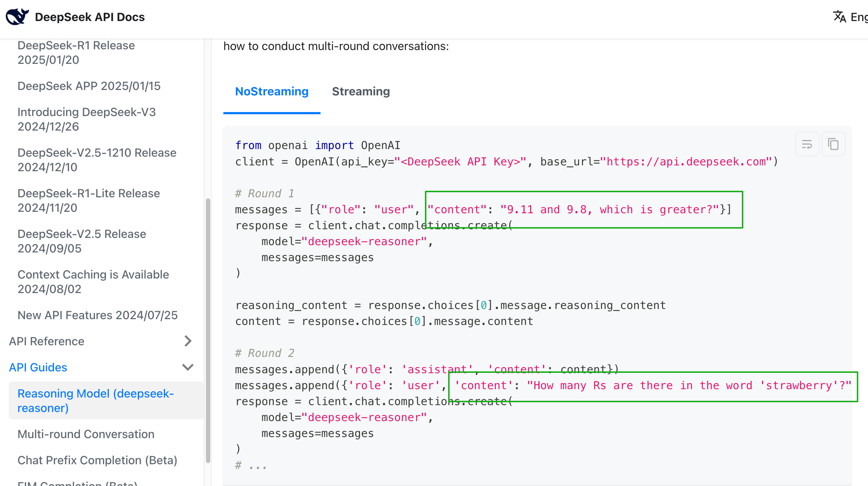
Task: Open DeepSeek-R1 Release 2025/01/20 page
Action: (x=76, y=53)
